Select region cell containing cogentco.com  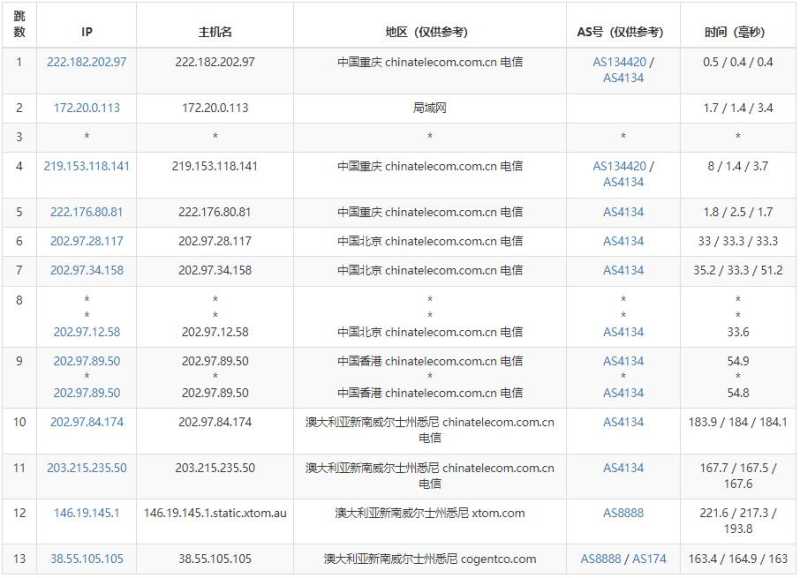click(430, 559)
